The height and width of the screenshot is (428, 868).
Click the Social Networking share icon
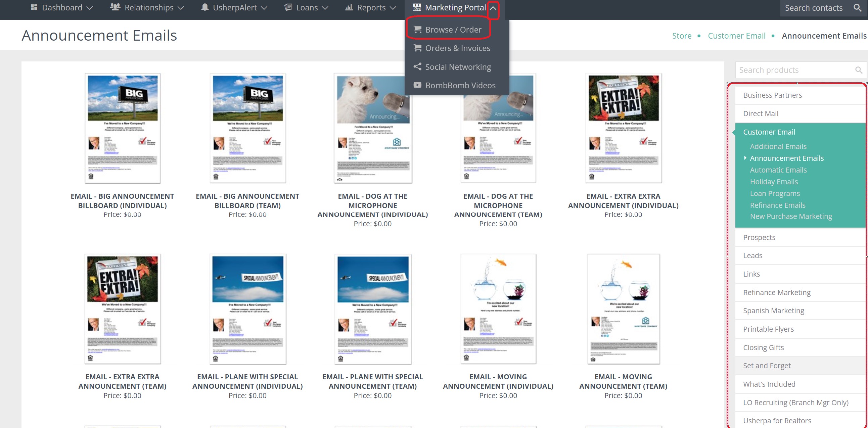click(417, 67)
